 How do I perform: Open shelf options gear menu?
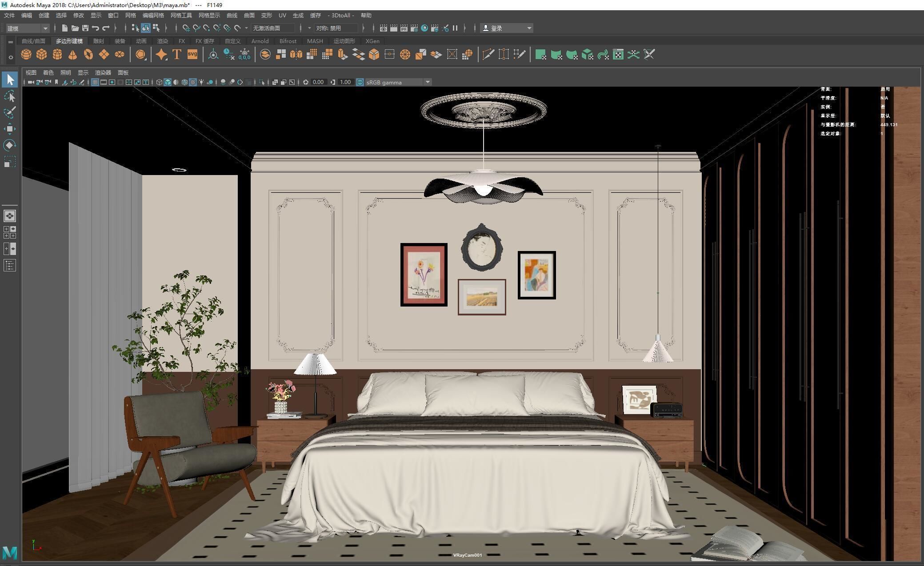click(x=11, y=57)
